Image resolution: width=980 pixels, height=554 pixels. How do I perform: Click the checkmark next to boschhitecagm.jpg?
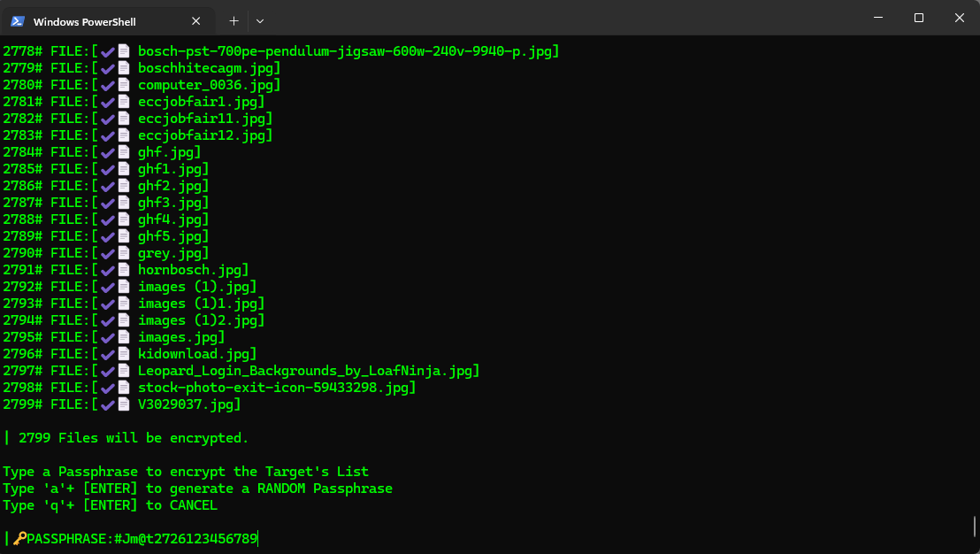pyautogui.click(x=108, y=68)
